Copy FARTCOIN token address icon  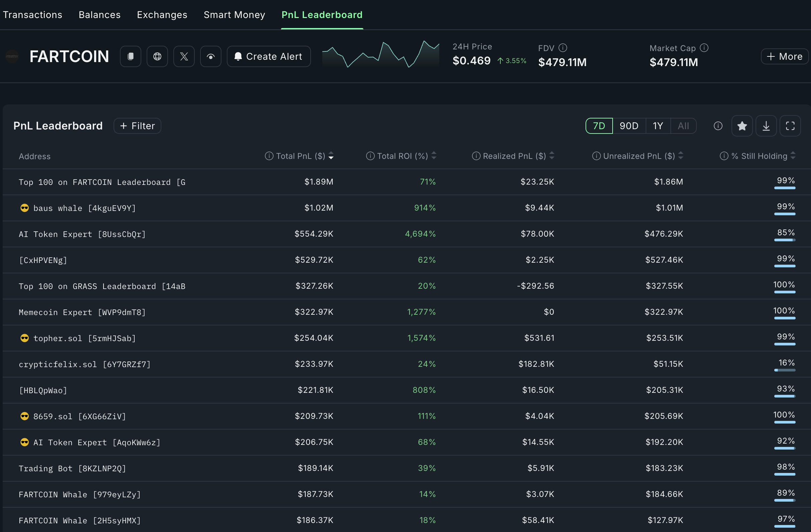pyautogui.click(x=131, y=56)
